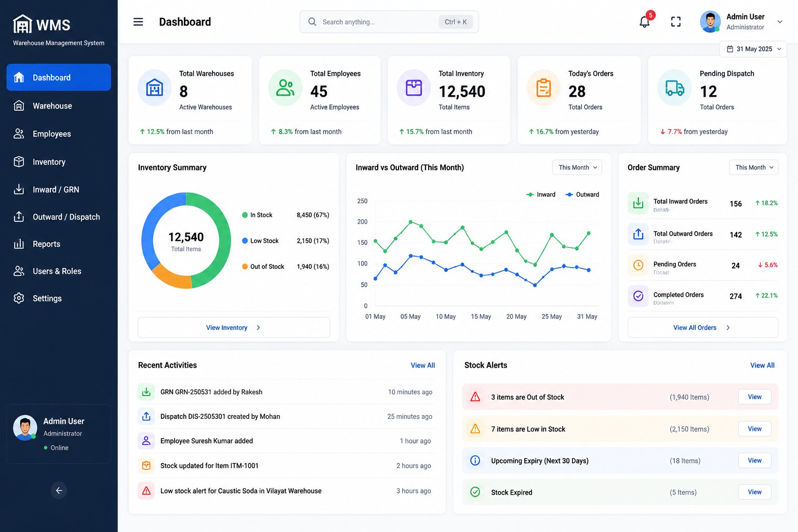Click the Out of Stock orange legend dot
This screenshot has width=798, height=532.
pos(245,267)
